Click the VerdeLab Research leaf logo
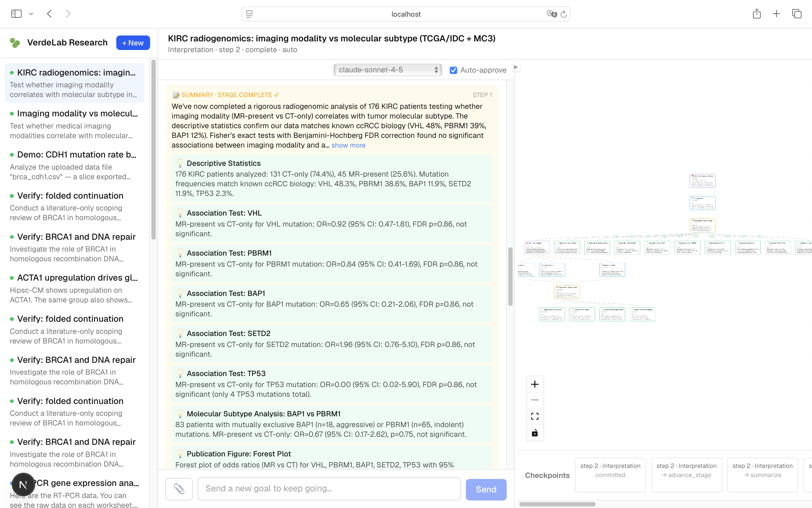Viewport: 812px width, 508px height. 15,43
